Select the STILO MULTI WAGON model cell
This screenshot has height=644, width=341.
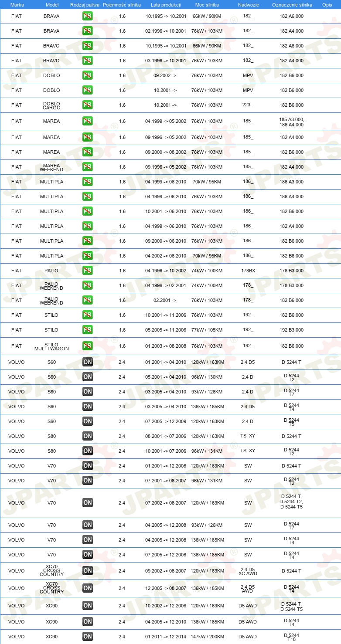click(x=51, y=346)
